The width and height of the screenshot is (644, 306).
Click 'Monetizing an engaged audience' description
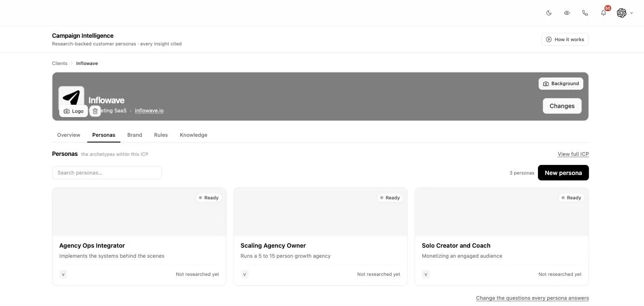point(462,256)
